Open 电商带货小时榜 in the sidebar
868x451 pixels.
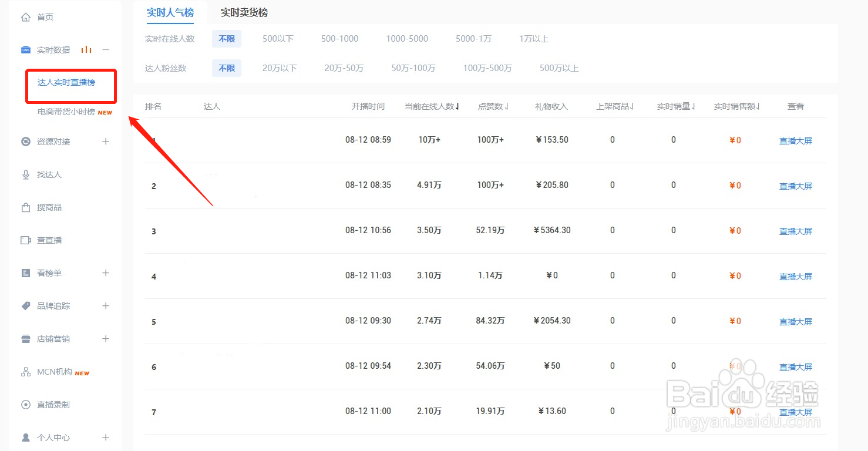(66, 112)
